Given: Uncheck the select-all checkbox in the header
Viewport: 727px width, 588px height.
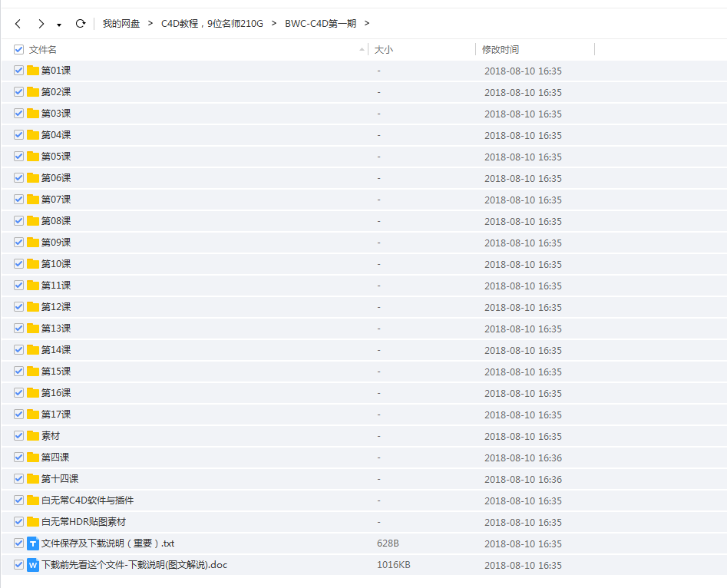Looking at the screenshot, I should point(18,49).
